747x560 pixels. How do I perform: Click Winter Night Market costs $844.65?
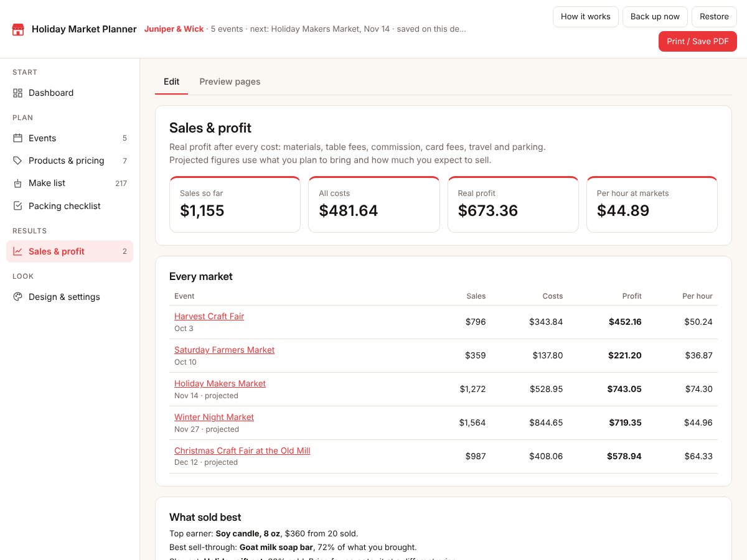click(546, 422)
